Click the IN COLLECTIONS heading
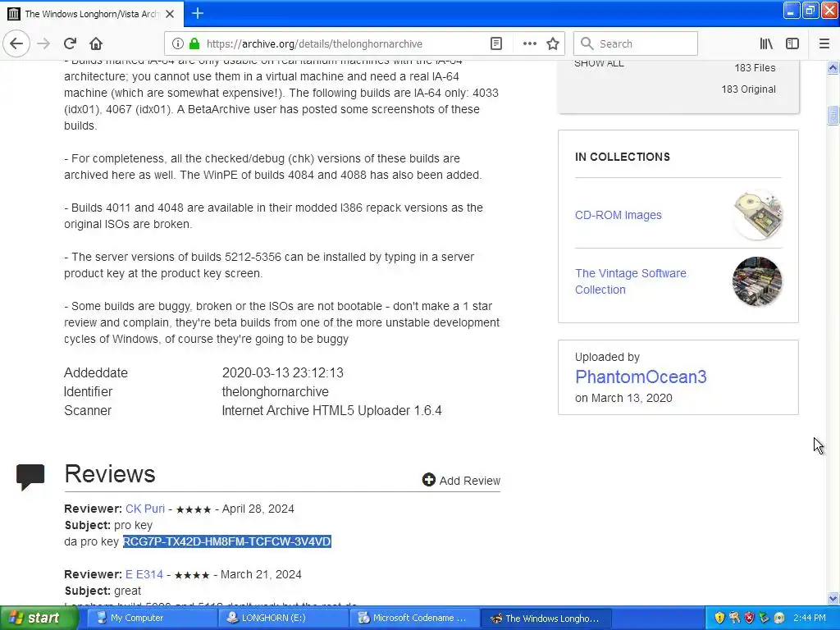 pyautogui.click(x=623, y=157)
